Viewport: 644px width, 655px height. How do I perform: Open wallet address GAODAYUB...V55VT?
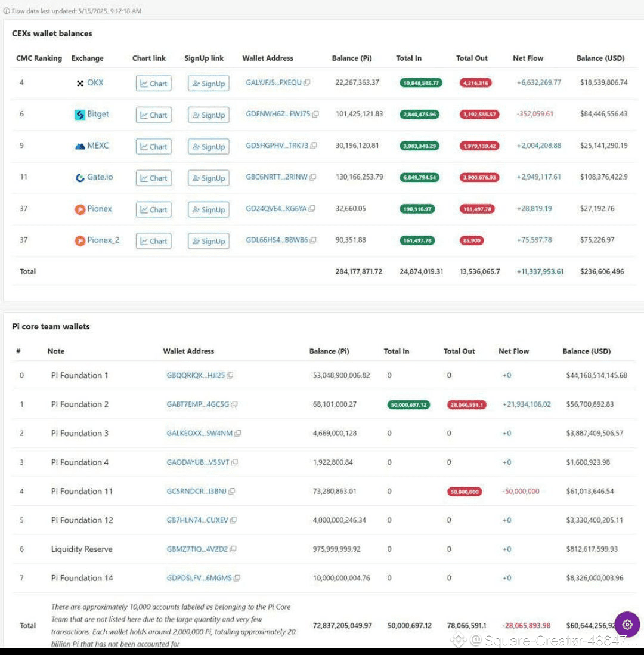[197, 462]
